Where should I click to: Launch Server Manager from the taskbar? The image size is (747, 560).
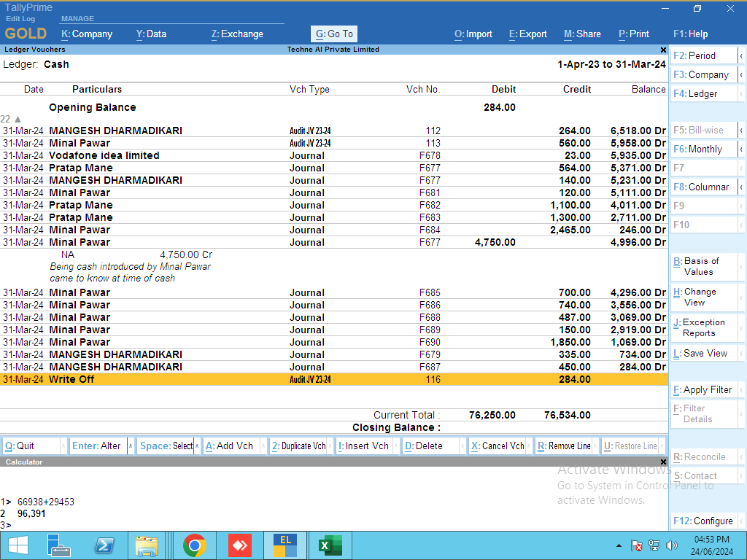coord(59,545)
